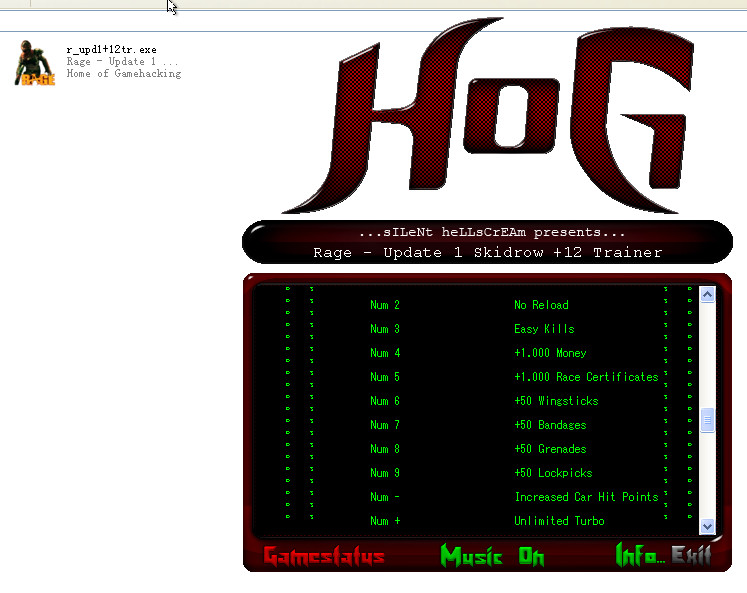
Task: Click the 'Num 5' hotkey label
Action: tap(385, 377)
